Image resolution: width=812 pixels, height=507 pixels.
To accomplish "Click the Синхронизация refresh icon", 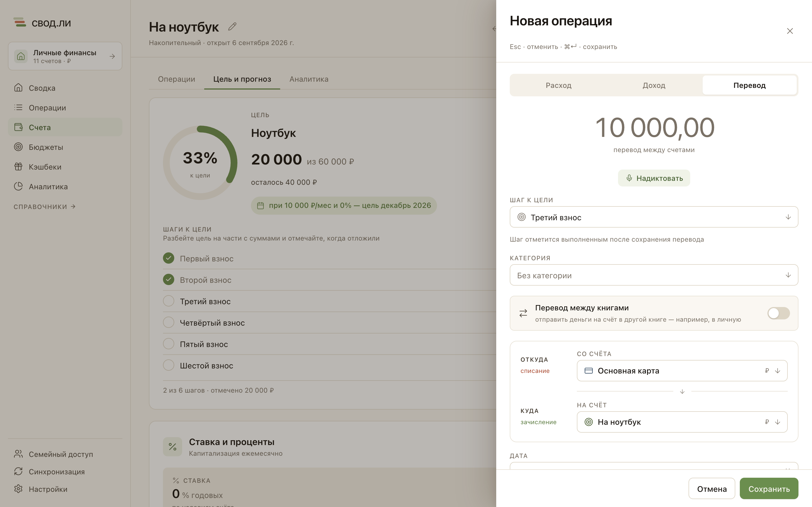I will [x=18, y=472].
